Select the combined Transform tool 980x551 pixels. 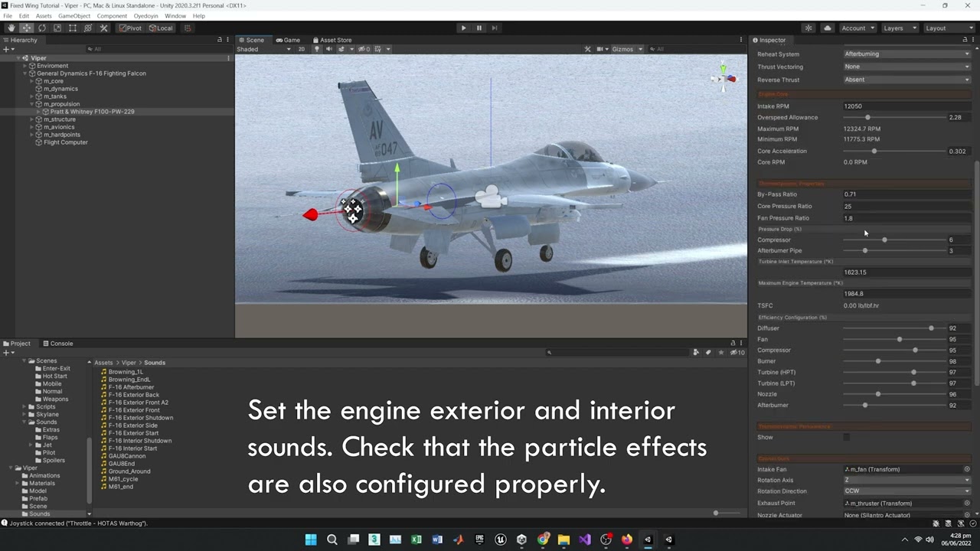click(x=87, y=28)
